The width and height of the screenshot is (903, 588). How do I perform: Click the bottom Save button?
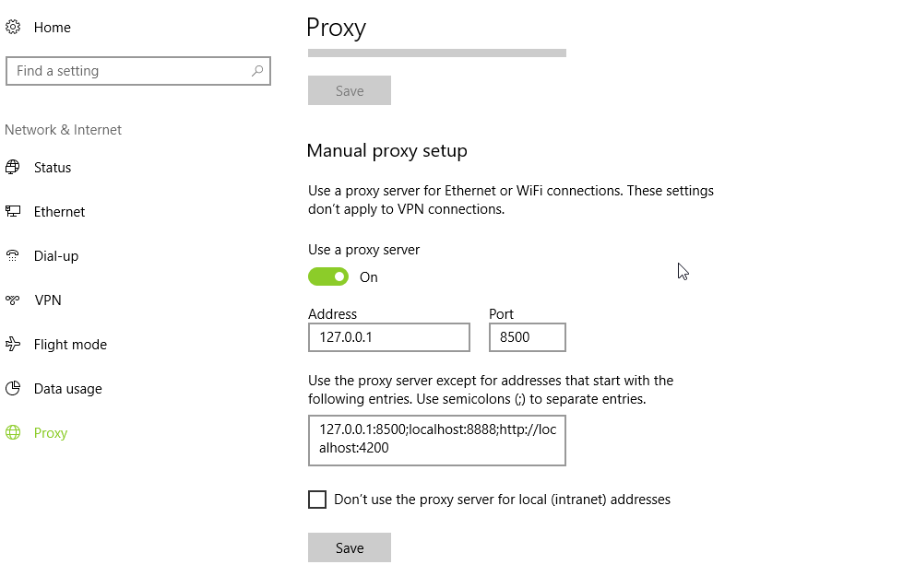pyautogui.click(x=350, y=547)
